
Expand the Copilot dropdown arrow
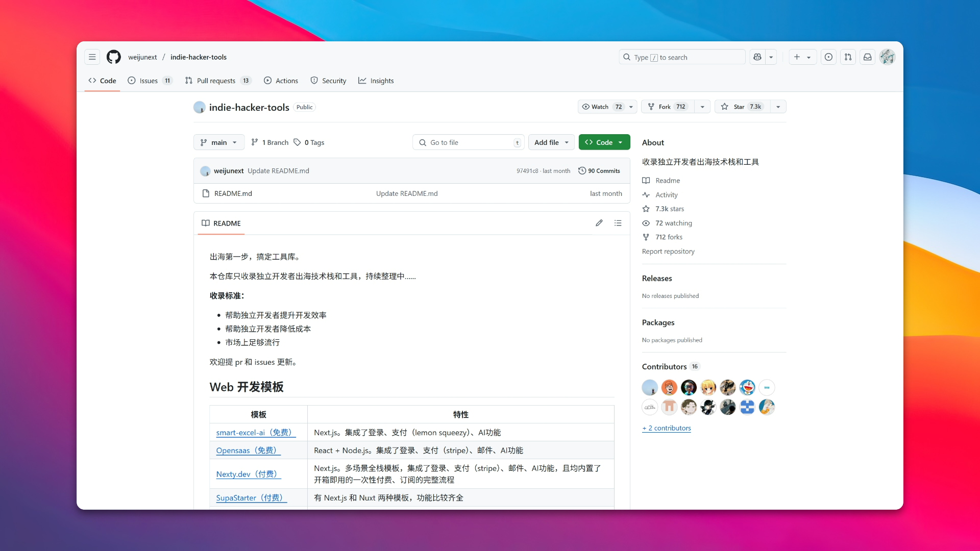point(771,57)
